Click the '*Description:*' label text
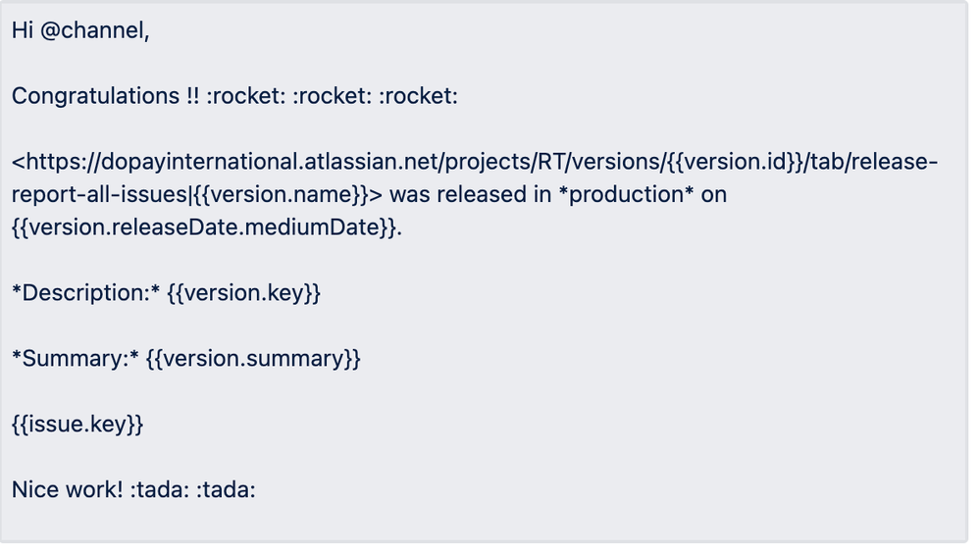 [x=86, y=293]
